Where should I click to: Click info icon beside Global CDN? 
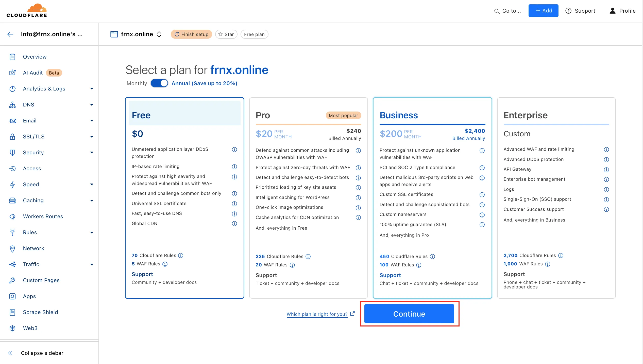coord(234,224)
